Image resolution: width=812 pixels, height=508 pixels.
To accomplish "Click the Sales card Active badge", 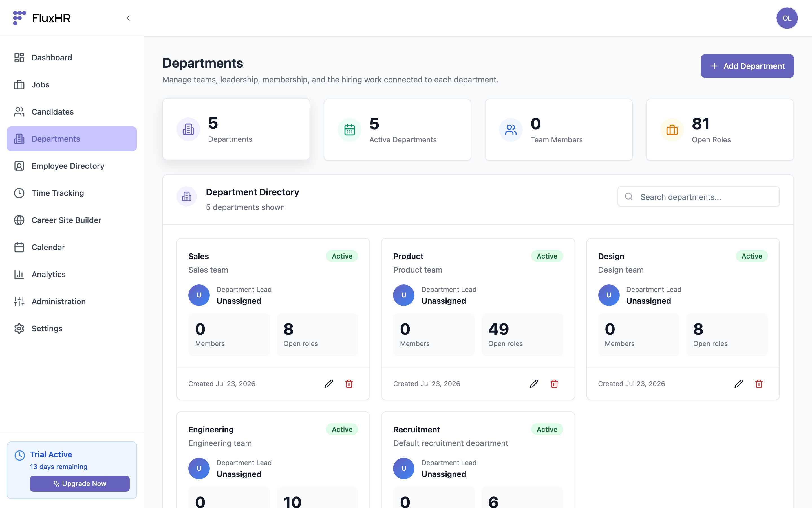I will pyautogui.click(x=342, y=256).
